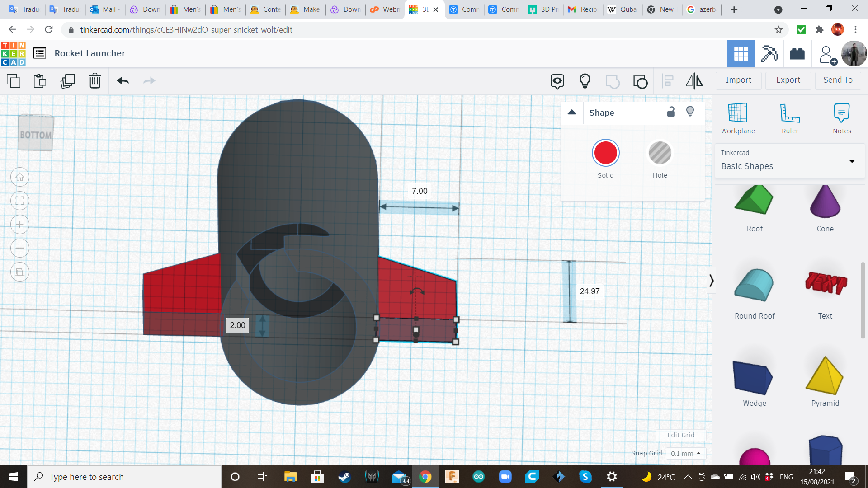
Task: Toggle the shape lock icon
Action: coord(671,112)
